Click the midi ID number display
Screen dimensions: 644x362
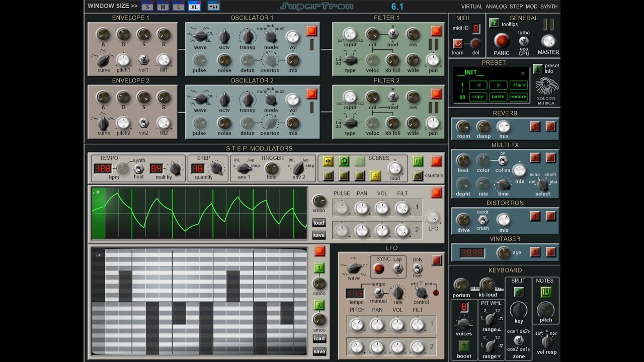[x=475, y=28]
